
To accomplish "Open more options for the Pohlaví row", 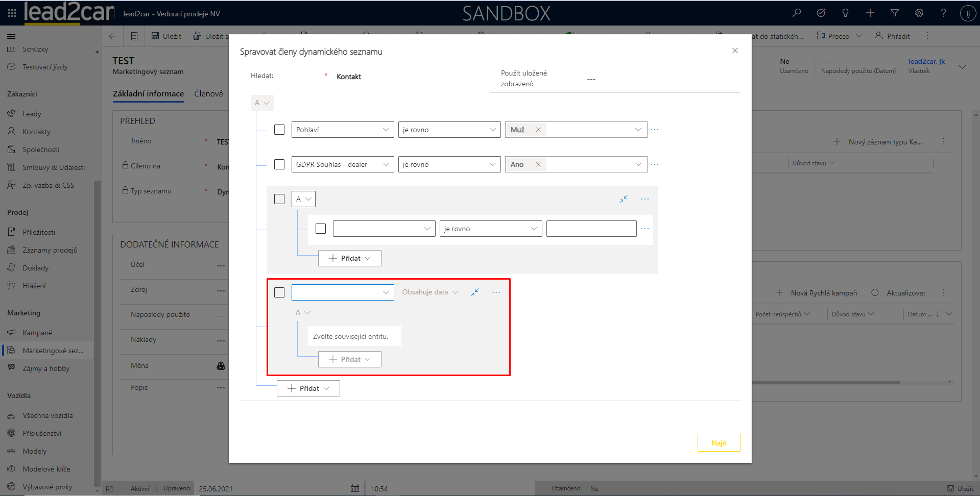I will 655,130.
